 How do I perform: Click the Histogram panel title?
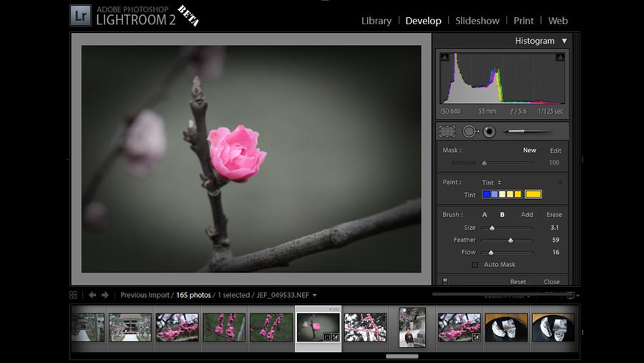pos(535,41)
